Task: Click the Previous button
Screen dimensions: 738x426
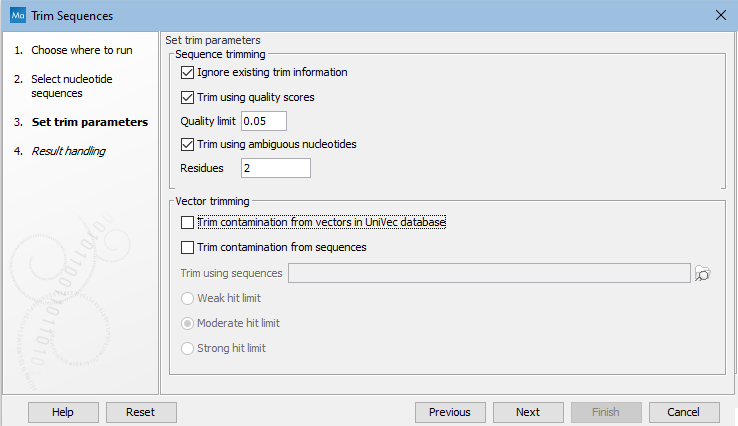Action: (x=450, y=412)
